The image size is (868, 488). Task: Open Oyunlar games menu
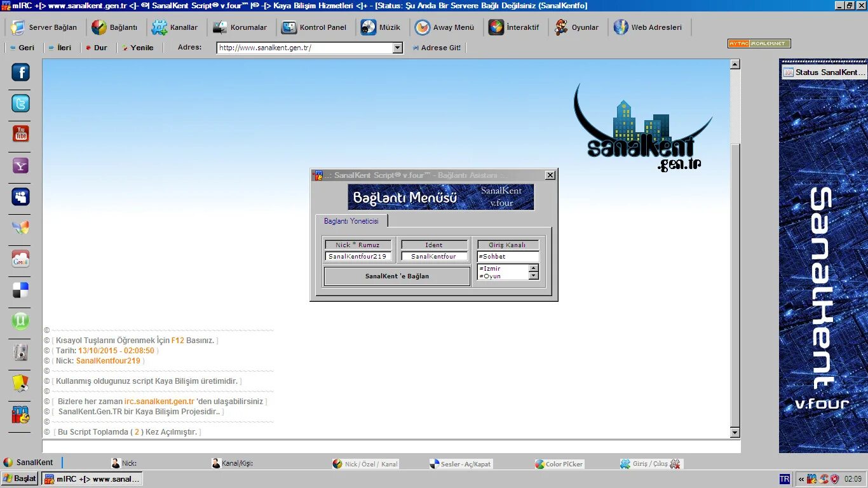[577, 27]
